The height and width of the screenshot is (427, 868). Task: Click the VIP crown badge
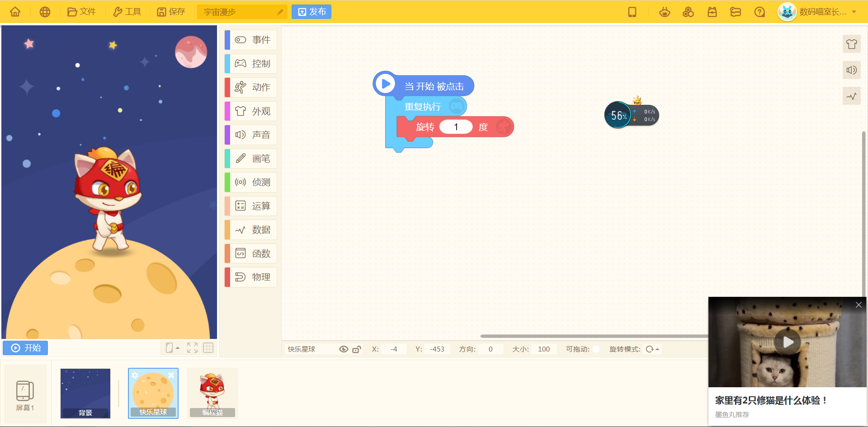click(x=637, y=100)
